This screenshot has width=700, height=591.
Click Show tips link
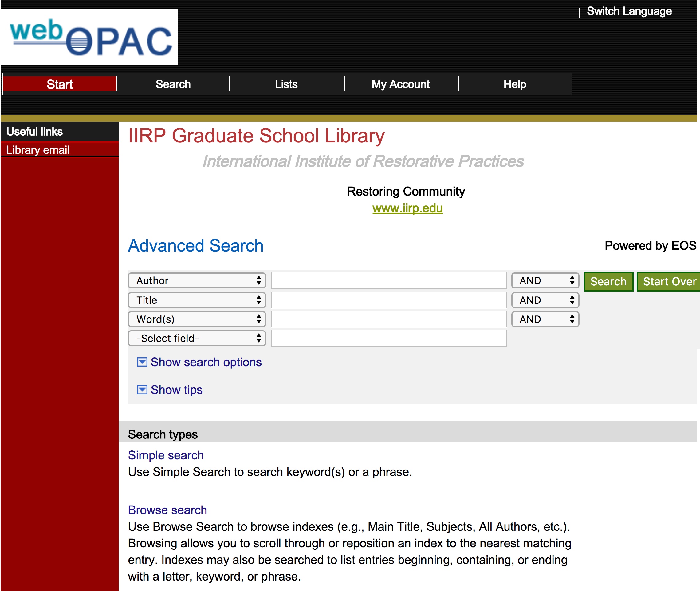point(176,390)
